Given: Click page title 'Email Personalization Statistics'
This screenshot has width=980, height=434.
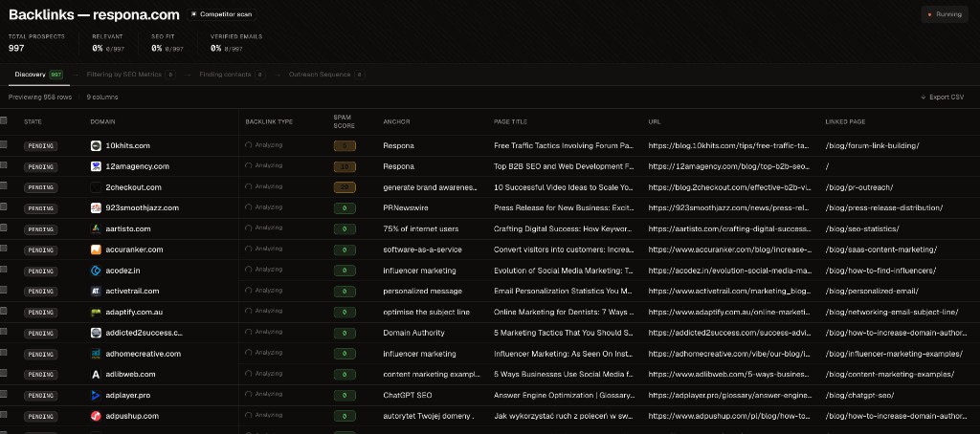Looking at the screenshot, I should pos(564,291).
